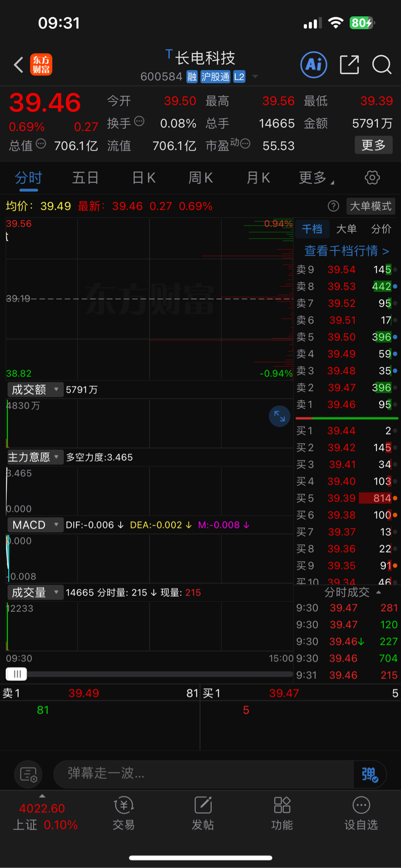Open the MACD indicator dropdown

[35, 525]
